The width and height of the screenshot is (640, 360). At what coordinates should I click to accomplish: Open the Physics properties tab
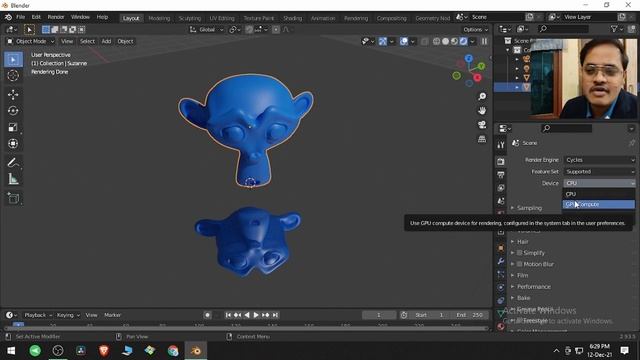pyautogui.click(x=501, y=287)
